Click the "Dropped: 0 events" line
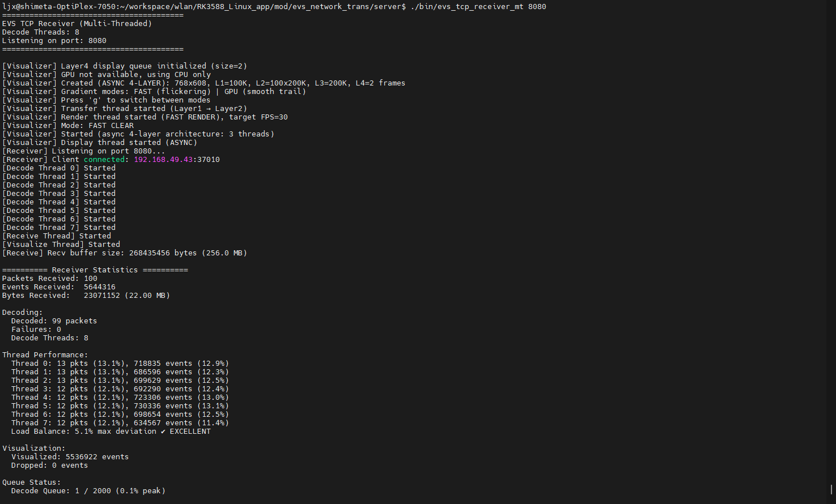This screenshot has width=836, height=504. point(49,465)
